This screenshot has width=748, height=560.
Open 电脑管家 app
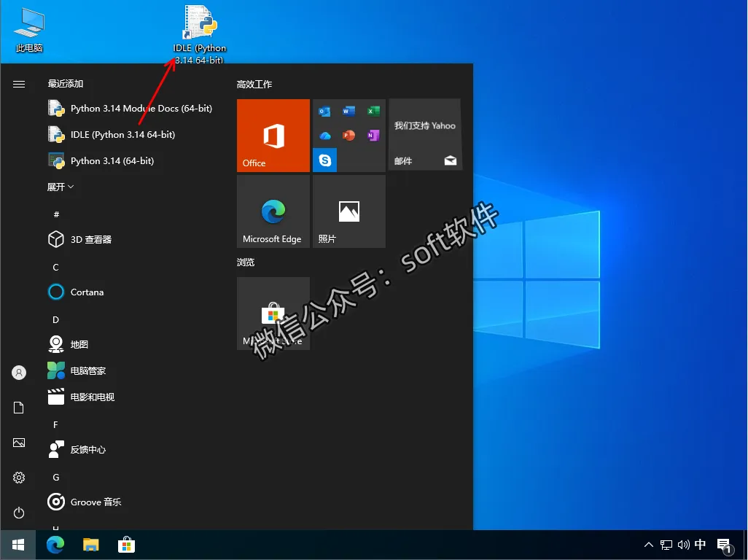(x=77, y=370)
